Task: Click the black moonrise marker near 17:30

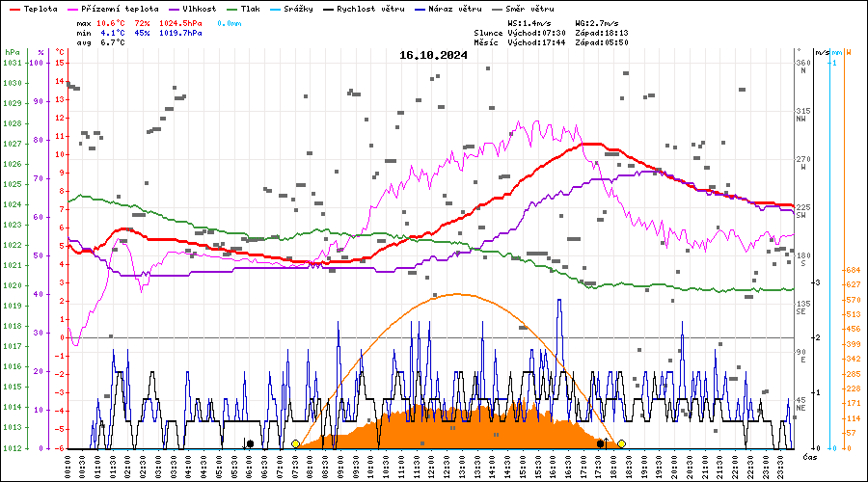Action: click(600, 443)
